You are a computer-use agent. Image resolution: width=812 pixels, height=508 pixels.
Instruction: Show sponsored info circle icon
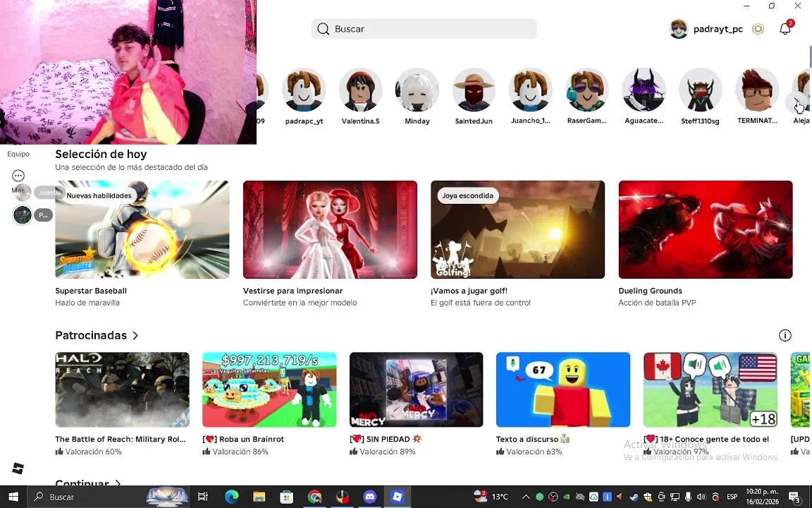[785, 335]
